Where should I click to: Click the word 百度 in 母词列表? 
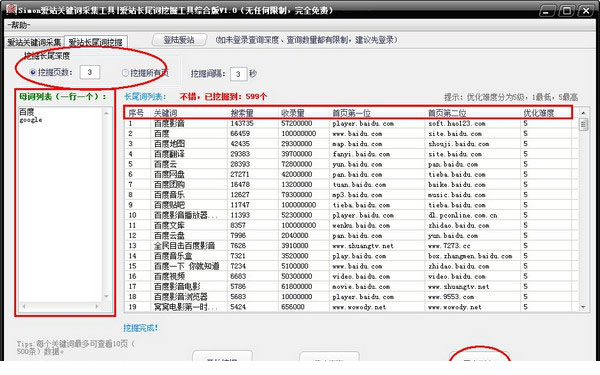[27, 112]
